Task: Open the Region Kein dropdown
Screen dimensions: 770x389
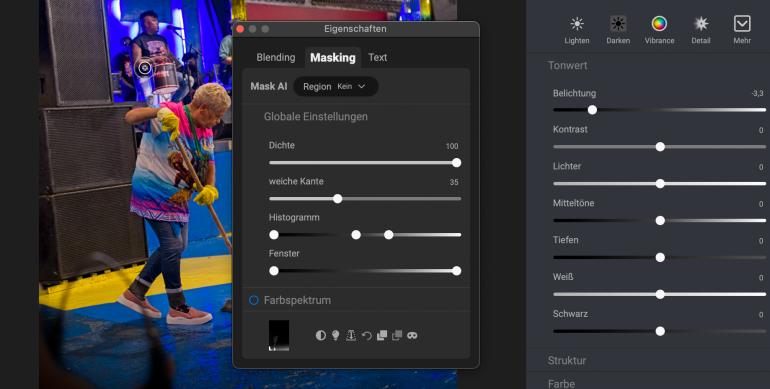Action: point(335,86)
